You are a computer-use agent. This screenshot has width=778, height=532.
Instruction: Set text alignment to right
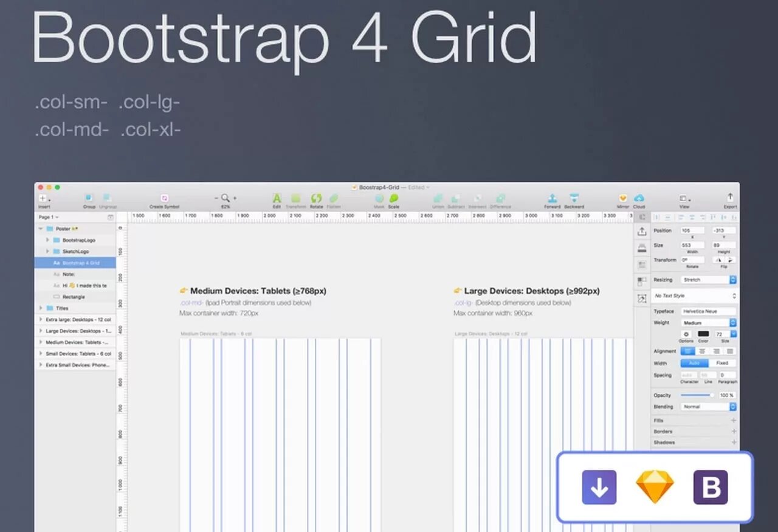716,351
